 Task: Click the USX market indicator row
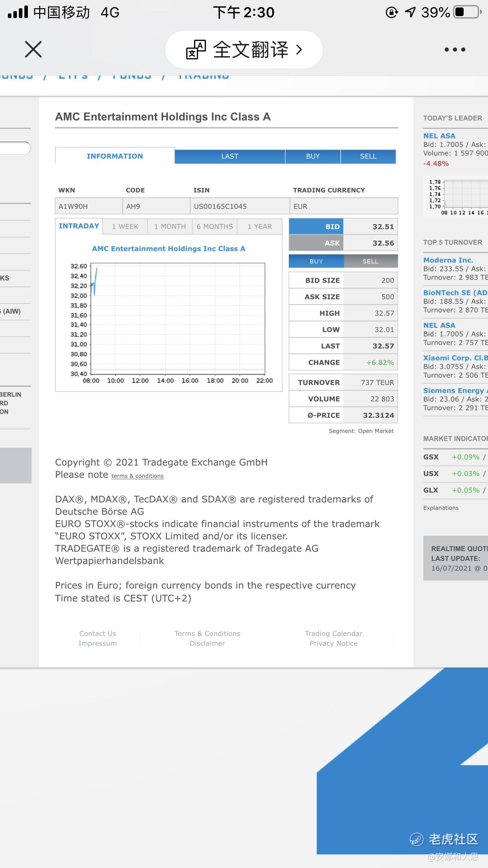point(455,474)
